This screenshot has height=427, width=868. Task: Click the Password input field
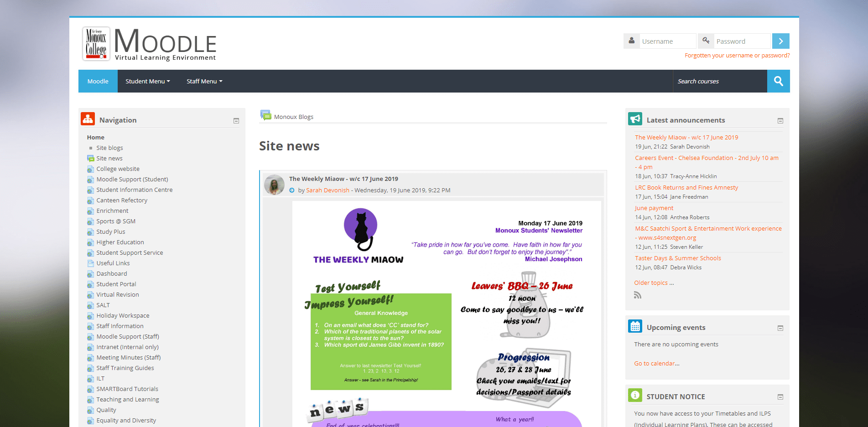(742, 41)
